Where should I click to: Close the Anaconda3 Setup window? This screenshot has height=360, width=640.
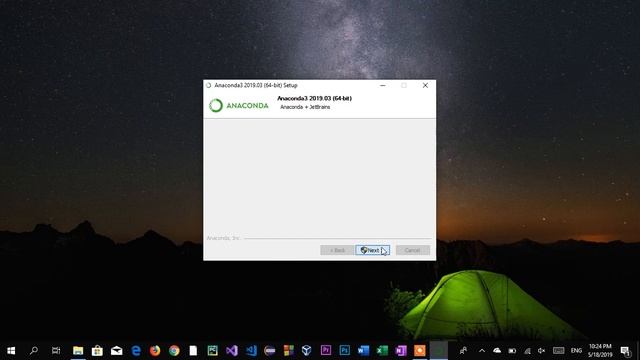[x=425, y=85]
